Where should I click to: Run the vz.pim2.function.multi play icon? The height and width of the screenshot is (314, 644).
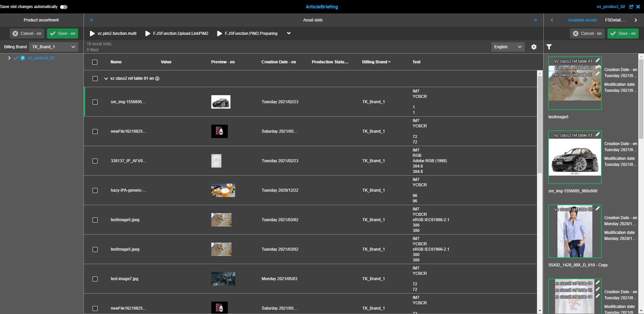(x=92, y=34)
